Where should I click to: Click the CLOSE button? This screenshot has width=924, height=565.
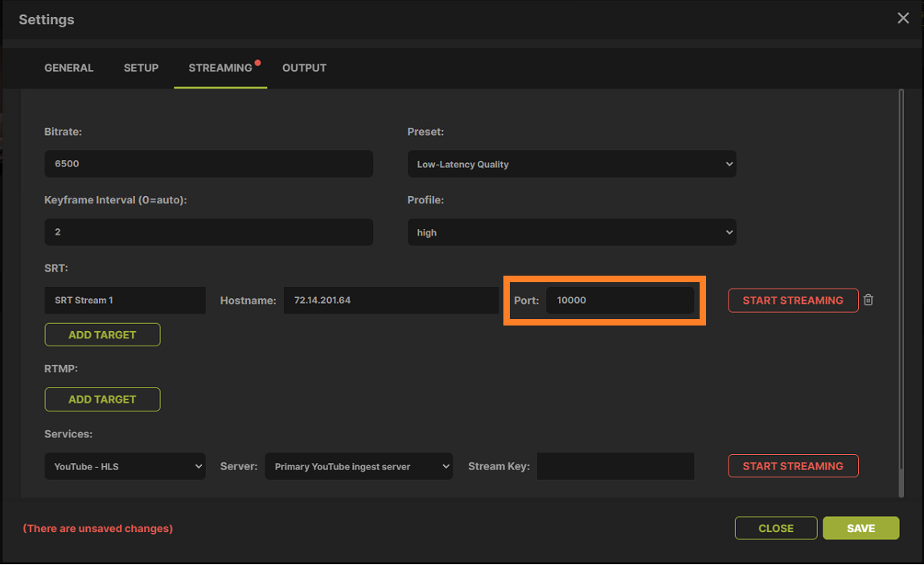[x=776, y=529]
